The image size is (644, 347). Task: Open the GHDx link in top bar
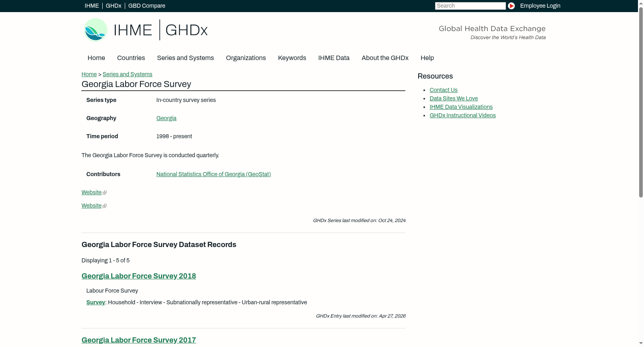(x=114, y=6)
